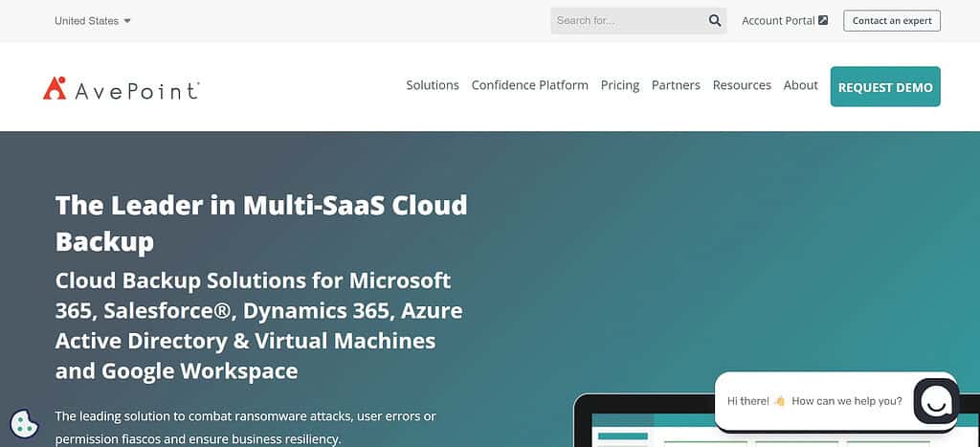The height and width of the screenshot is (447, 980).
Task: Open the Solutions menu
Action: (433, 85)
